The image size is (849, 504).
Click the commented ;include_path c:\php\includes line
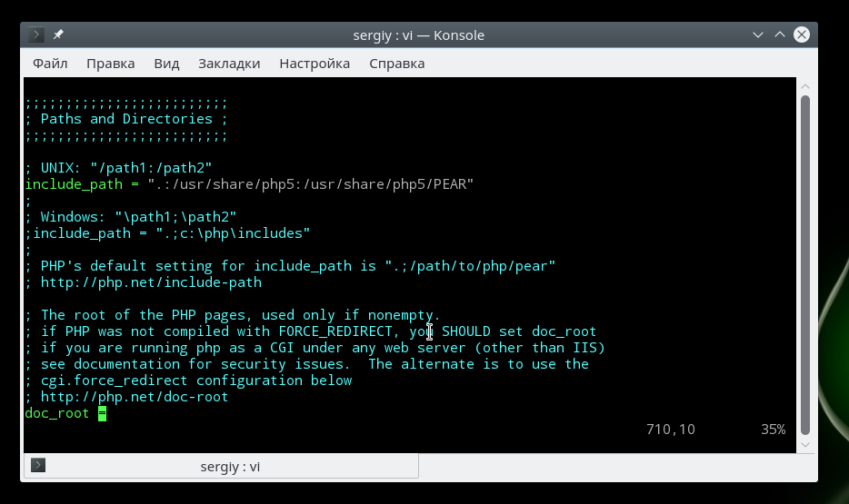(167, 233)
